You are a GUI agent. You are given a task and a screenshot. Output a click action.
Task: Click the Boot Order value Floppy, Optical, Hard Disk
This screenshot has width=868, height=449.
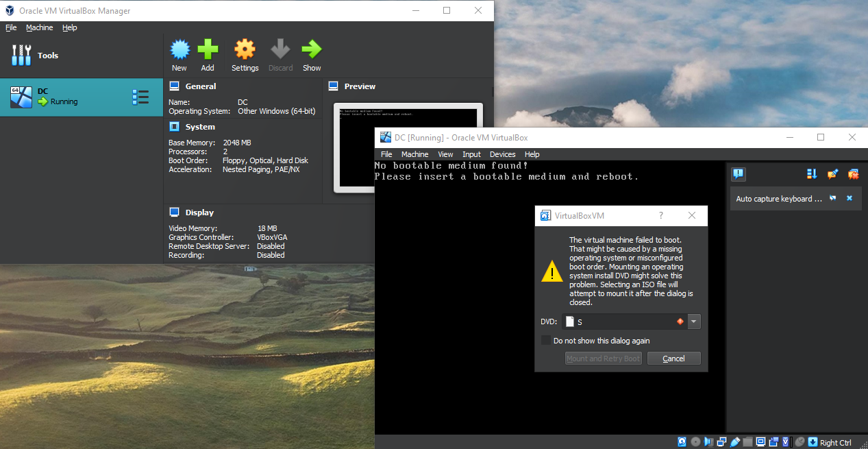[x=266, y=160]
